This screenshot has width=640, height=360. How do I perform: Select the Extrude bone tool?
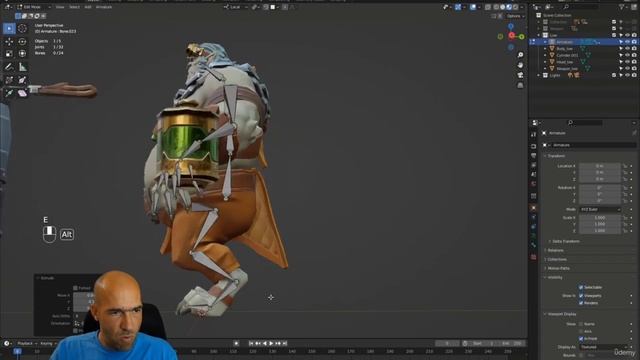pyautogui.click(x=9, y=93)
